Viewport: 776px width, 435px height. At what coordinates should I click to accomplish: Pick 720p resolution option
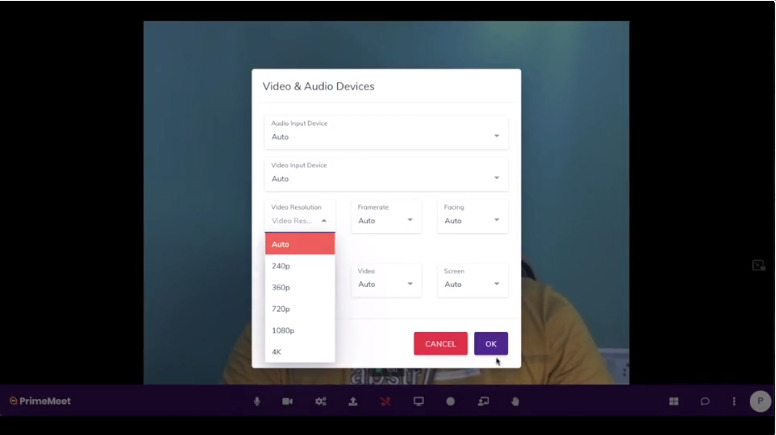pos(300,309)
